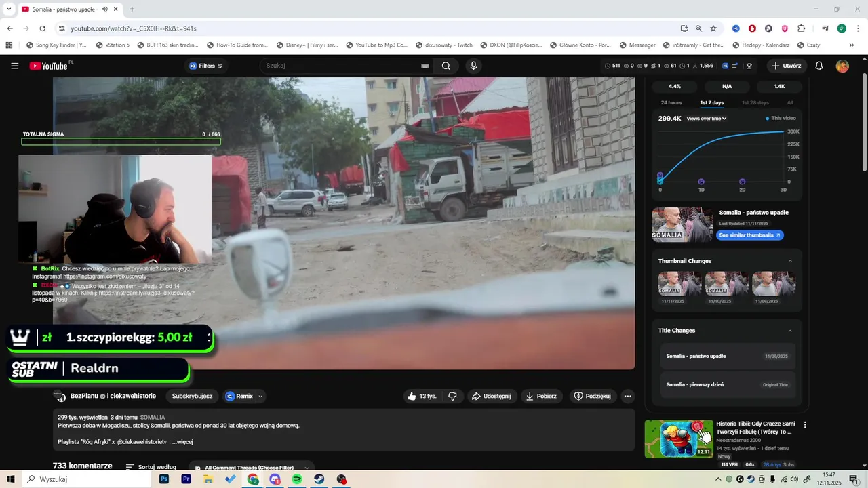This screenshot has height=488, width=868.
Task: Collapse the Title Changes section
Action: click(x=790, y=331)
